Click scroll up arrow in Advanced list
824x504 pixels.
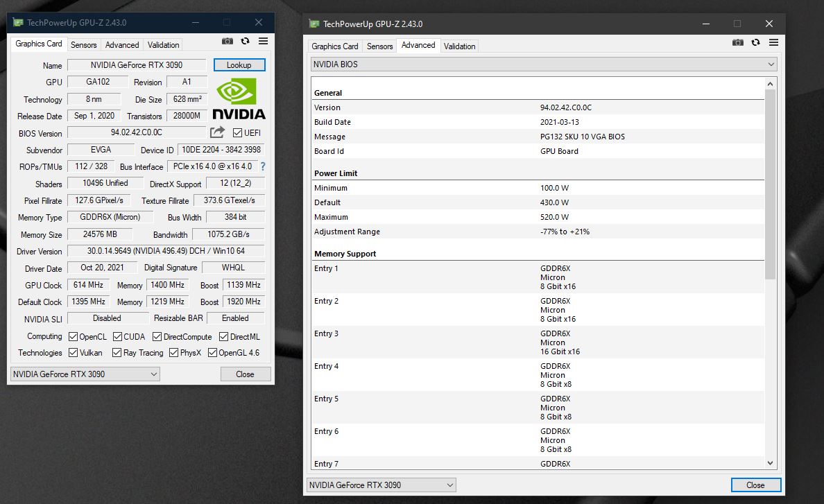tap(770, 84)
